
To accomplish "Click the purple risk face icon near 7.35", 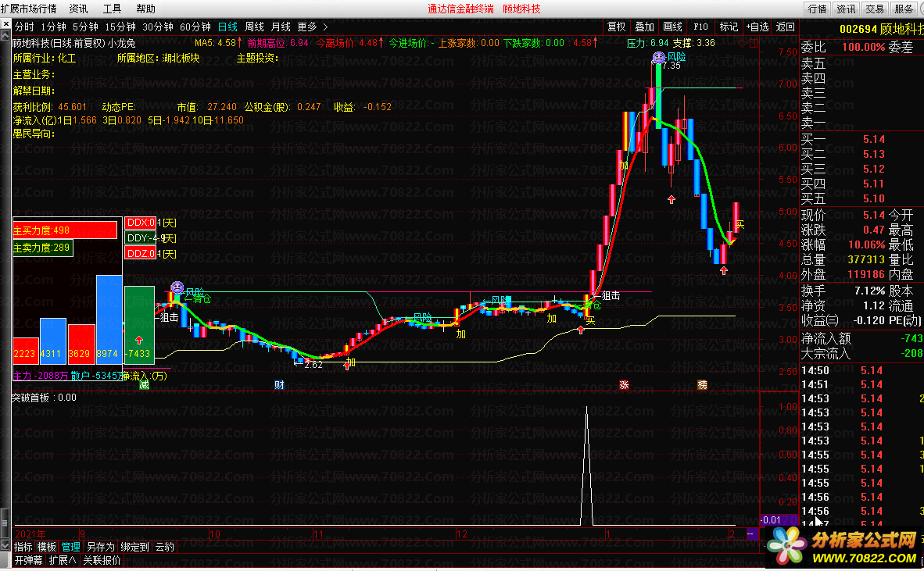I will coord(659,57).
